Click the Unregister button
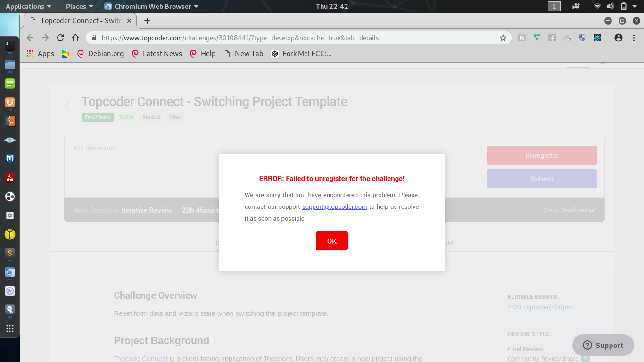This screenshot has width=644, height=362. [x=542, y=155]
